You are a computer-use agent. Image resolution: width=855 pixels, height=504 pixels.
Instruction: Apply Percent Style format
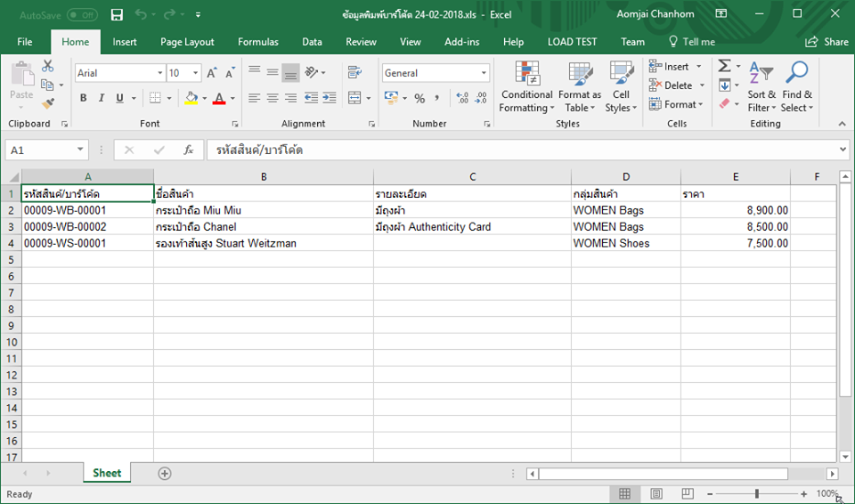[419, 98]
